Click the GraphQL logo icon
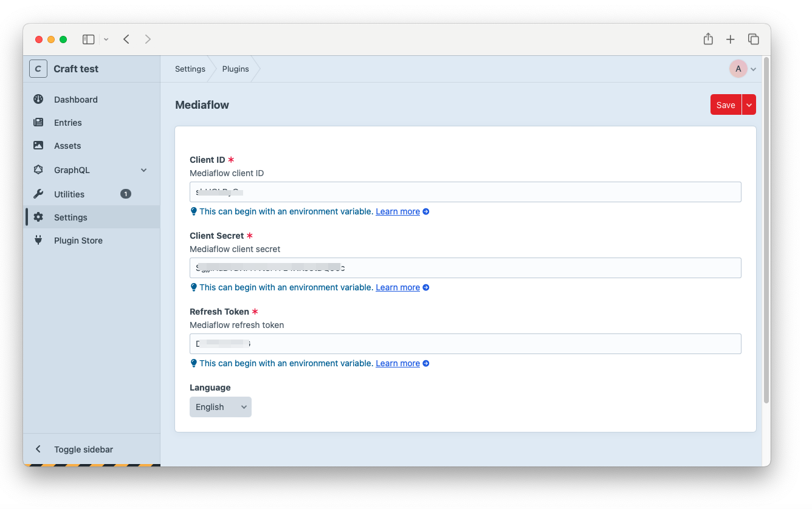Viewport: 812px width, 509px height. 38,169
